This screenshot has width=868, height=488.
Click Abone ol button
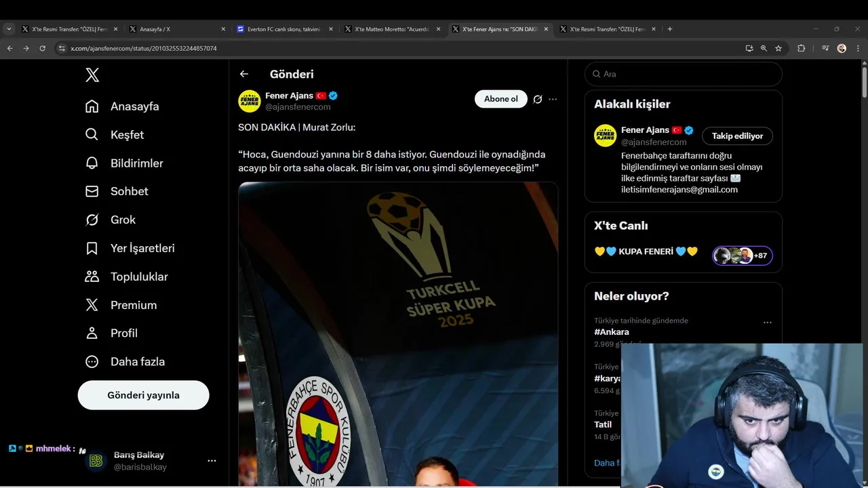501,99
